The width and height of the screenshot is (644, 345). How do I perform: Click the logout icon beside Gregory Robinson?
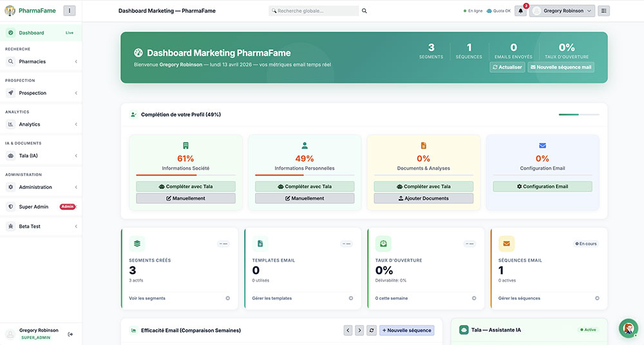[x=70, y=334]
